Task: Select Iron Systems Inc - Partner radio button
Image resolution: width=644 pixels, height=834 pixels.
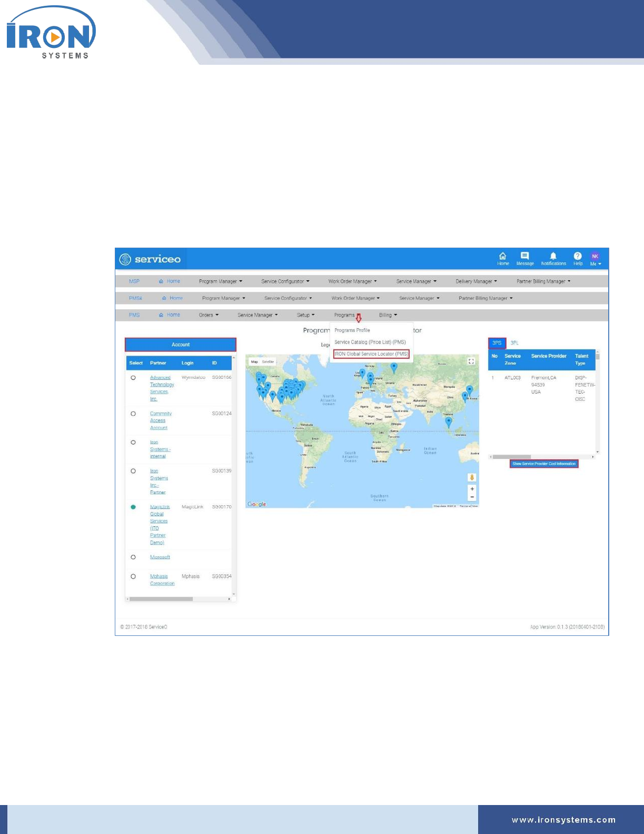Action: coord(133,471)
